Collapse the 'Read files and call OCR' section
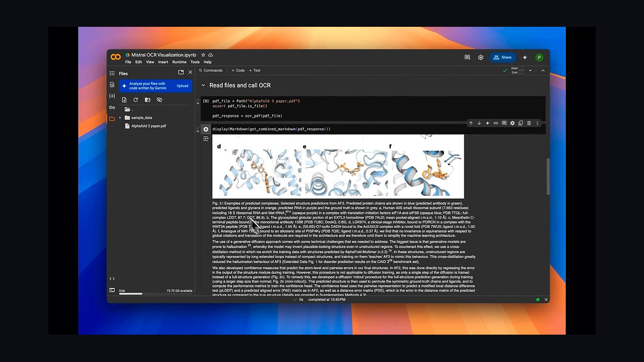644x362 pixels. pos(203,85)
